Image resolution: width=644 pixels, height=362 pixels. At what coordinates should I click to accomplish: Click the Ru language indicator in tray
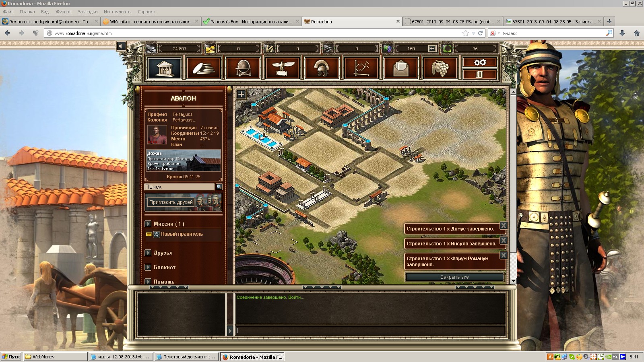[615, 356]
